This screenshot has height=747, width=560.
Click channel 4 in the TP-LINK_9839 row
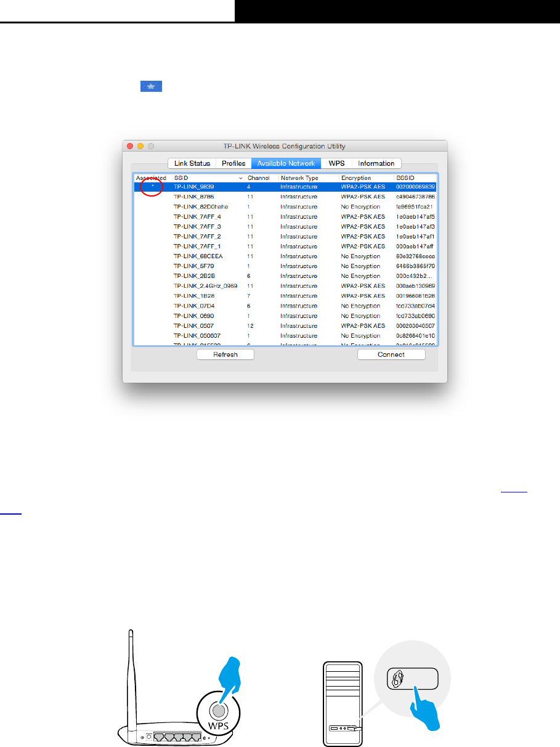coord(249,187)
